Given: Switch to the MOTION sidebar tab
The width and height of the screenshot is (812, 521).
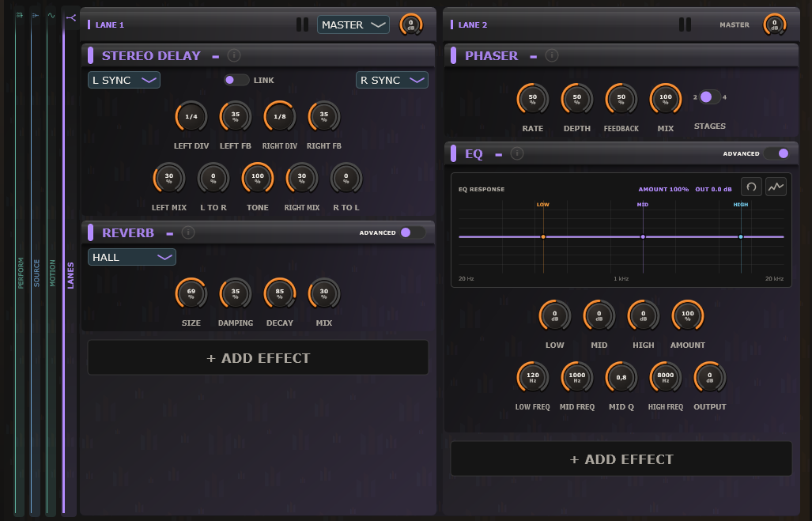Looking at the screenshot, I should pyautogui.click(x=52, y=274).
